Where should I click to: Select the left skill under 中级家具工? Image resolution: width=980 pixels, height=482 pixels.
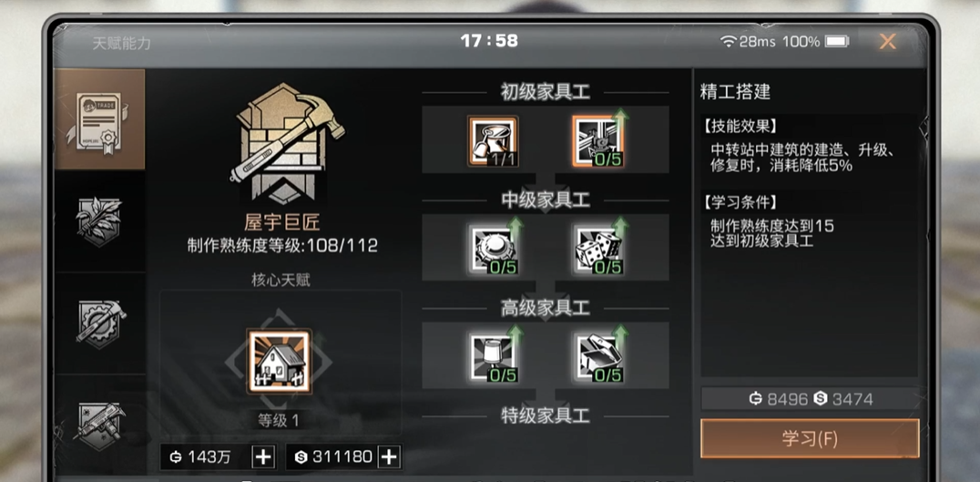(x=493, y=249)
